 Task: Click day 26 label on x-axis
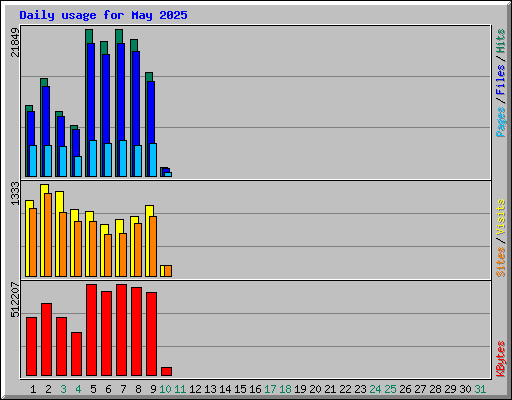(x=405, y=389)
